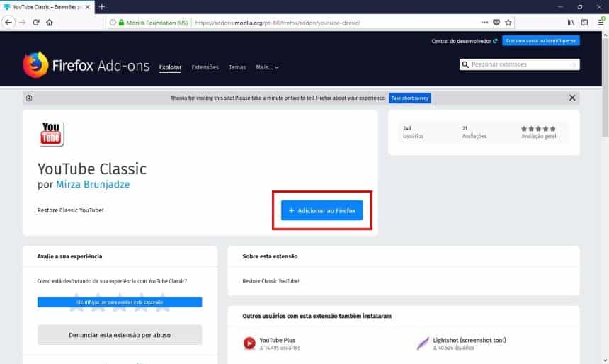Restore down the browser window
Image resolution: width=609 pixels, height=364 pixels.
point(579,7)
